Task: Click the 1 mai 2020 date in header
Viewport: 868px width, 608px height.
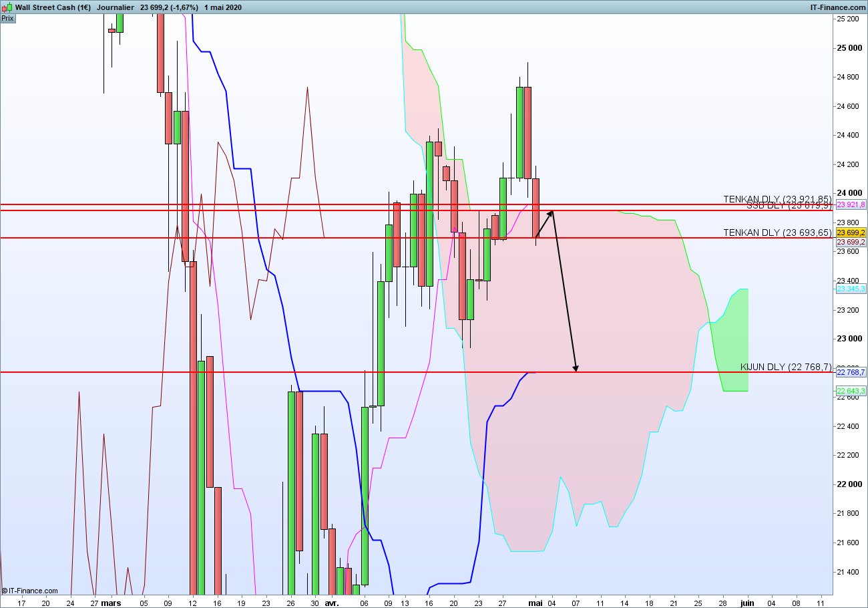Action: (x=223, y=7)
